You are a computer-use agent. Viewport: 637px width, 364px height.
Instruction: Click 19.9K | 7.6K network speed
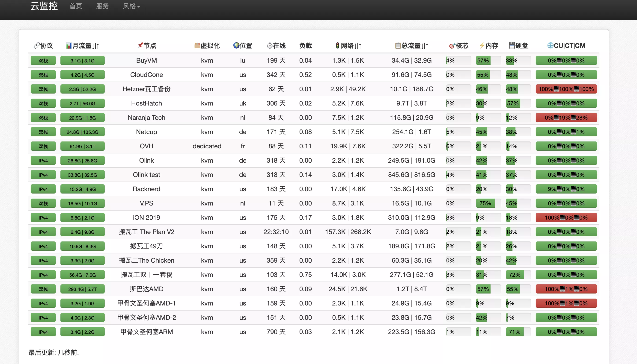point(348,146)
